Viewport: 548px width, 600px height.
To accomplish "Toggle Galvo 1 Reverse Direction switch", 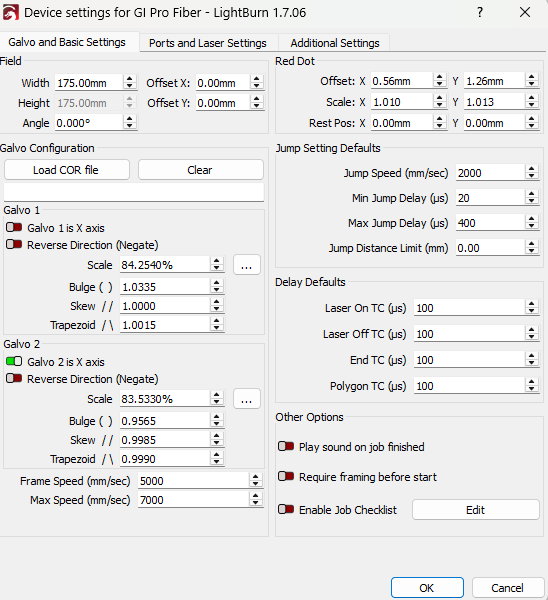I will click(x=14, y=244).
